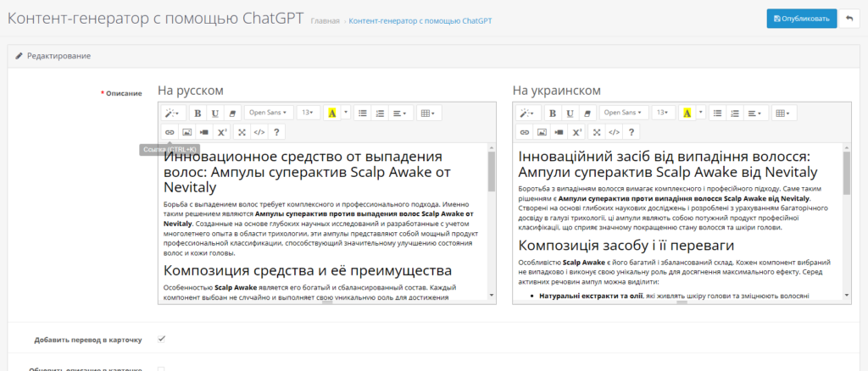Click the eraser icon in Russian editor
Viewport: 868px width, 371px height.
[231, 113]
